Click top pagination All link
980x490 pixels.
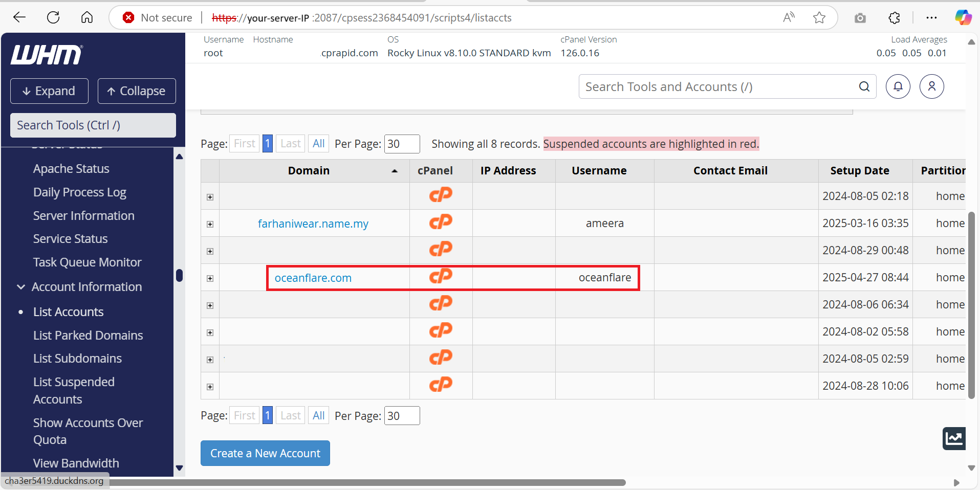318,144
